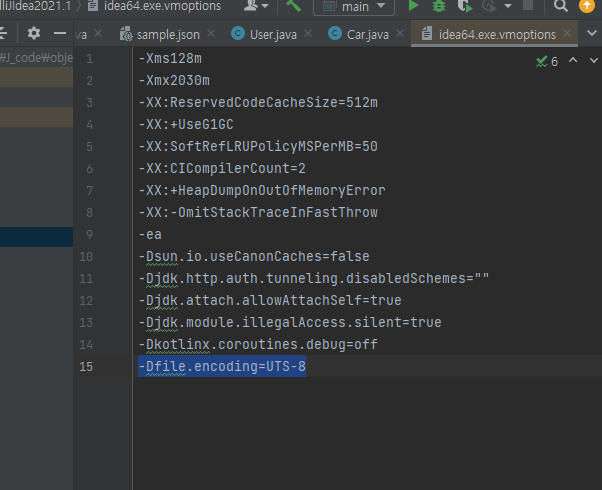Viewport: 602px width, 490px height.
Task: Close the User.java tab
Action: click(308, 34)
